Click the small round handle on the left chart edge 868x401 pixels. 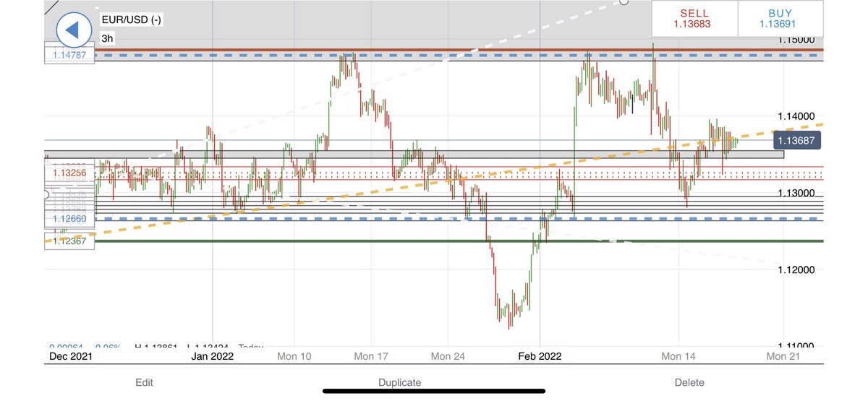[x=48, y=194]
